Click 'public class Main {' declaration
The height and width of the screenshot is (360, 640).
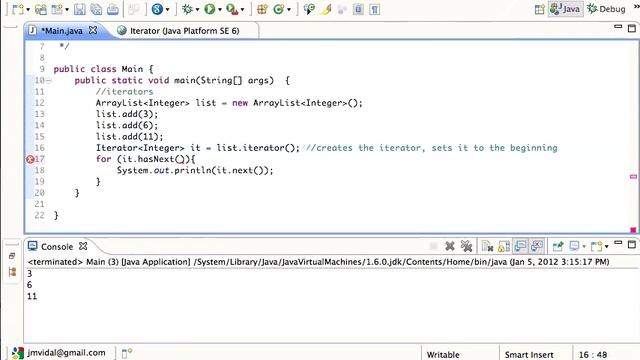click(x=103, y=69)
